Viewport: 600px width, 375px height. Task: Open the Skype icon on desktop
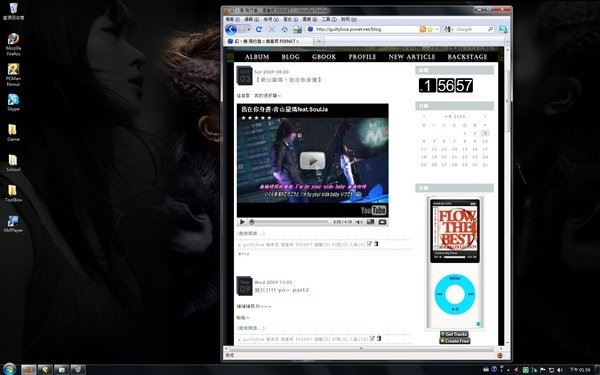[x=13, y=102]
